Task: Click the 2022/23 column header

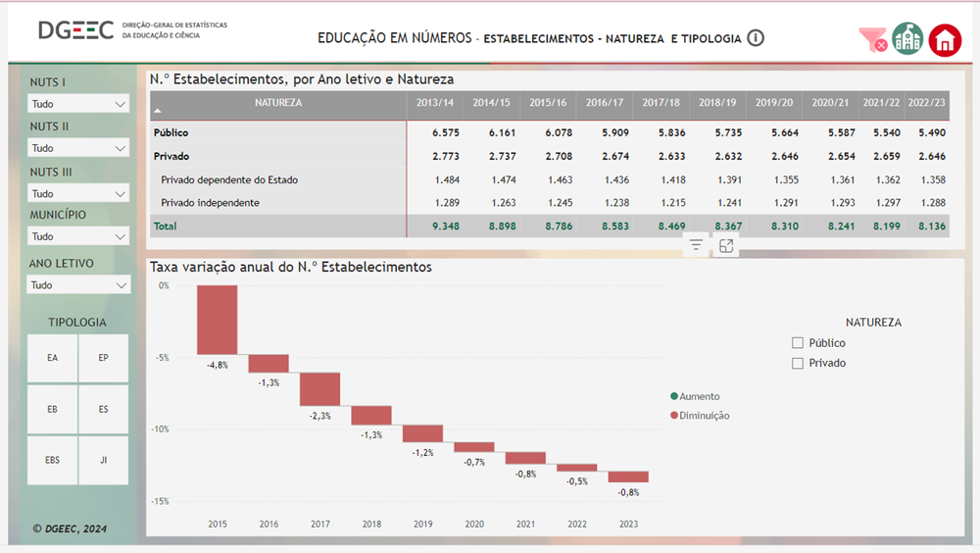Action: click(926, 103)
